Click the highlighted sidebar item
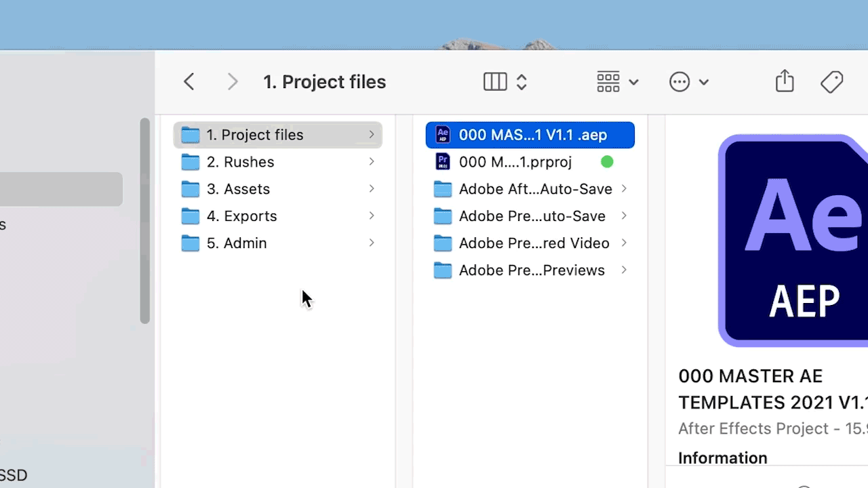The height and width of the screenshot is (488, 868). [61, 189]
